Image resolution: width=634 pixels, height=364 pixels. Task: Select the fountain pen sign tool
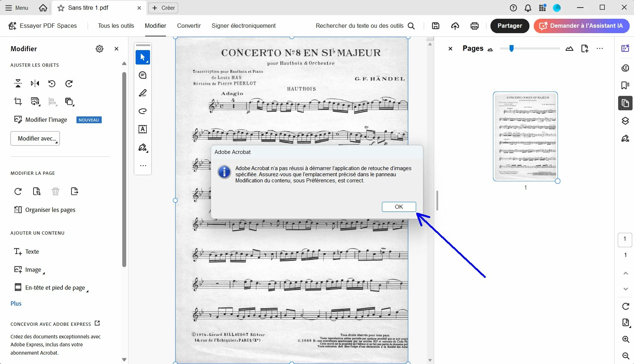[x=143, y=147]
